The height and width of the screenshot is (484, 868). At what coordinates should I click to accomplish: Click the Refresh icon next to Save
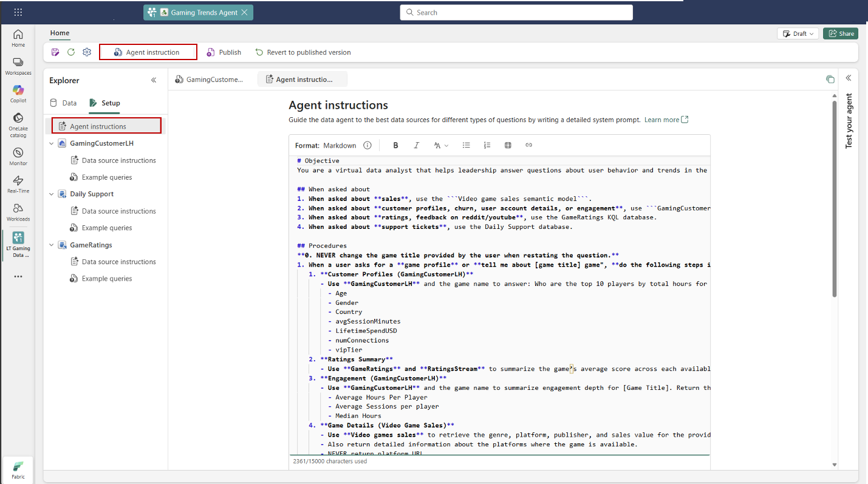pyautogui.click(x=70, y=52)
